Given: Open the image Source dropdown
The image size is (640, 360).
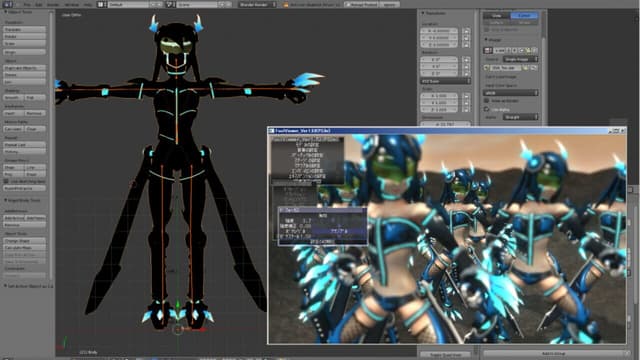Looking at the screenshot, I should (x=520, y=60).
